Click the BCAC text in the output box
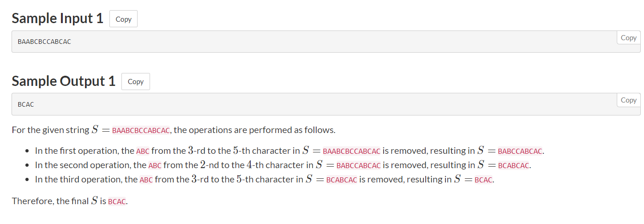644x224 pixels. click(x=26, y=104)
